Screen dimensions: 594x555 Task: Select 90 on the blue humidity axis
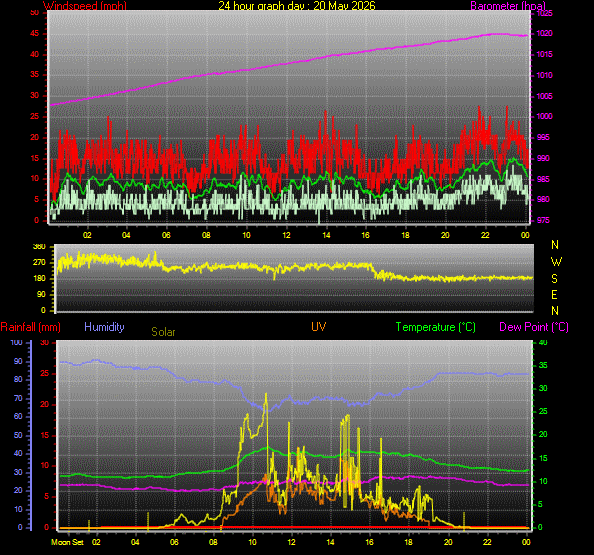pos(18,361)
